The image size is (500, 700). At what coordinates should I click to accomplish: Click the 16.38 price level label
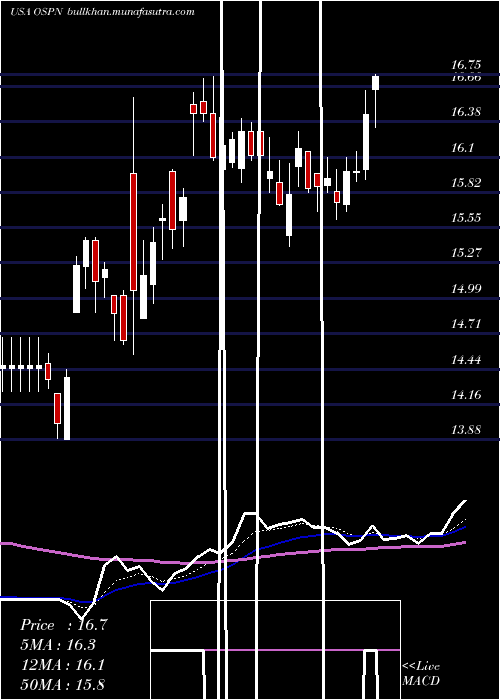tap(466, 112)
